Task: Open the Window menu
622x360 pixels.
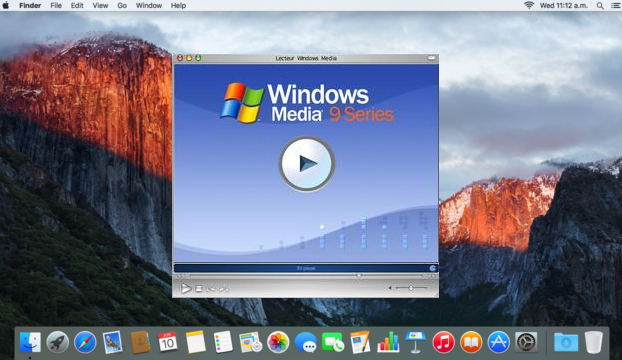Action: pos(149,6)
